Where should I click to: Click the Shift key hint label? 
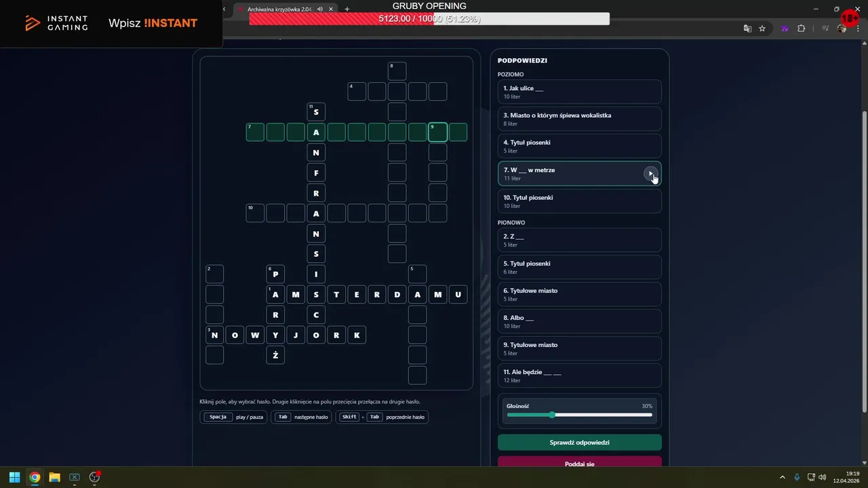[349, 417]
